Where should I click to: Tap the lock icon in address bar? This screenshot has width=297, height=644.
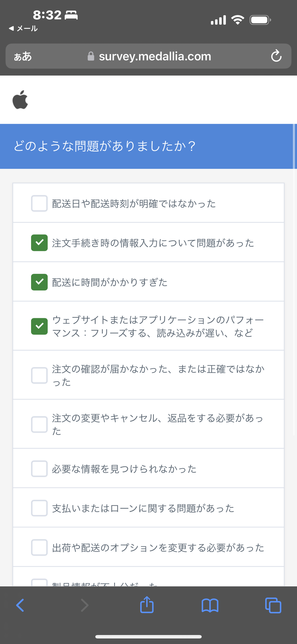pos(91,56)
